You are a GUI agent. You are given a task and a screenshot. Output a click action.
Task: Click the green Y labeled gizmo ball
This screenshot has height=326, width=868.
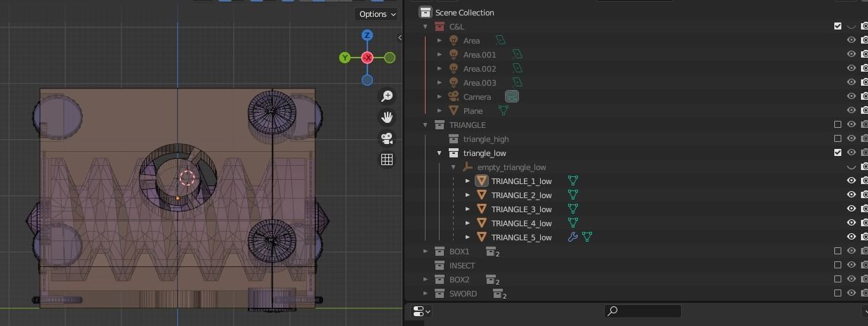345,58
